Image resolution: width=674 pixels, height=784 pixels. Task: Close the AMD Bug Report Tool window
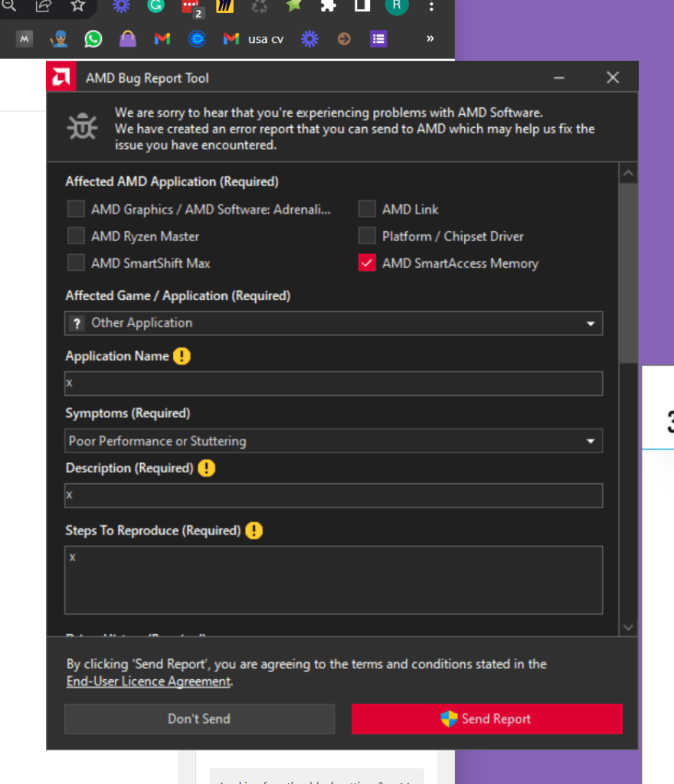click(x=613, y=77)
